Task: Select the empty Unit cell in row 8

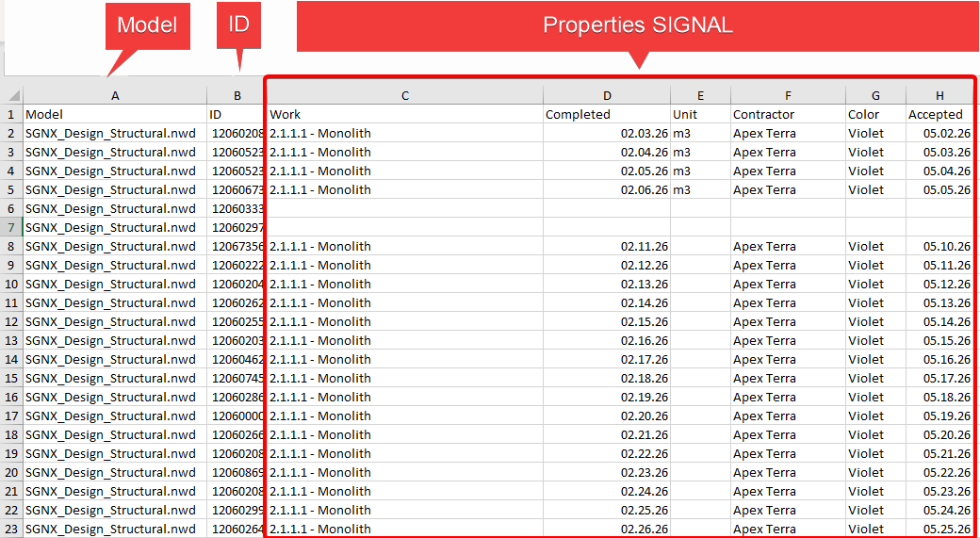Action: pyautogui.click(x=701, y=246)
